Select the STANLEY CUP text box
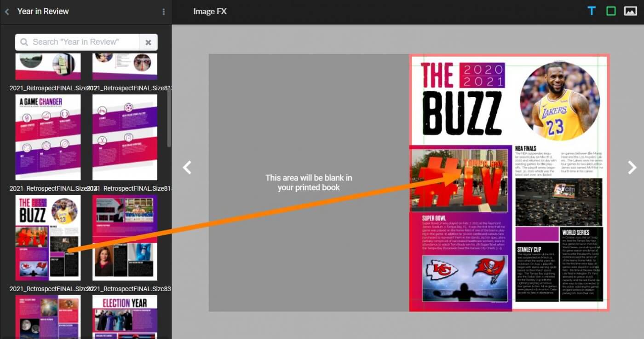The height and width of the screenshot is (339, 644). coord(536,273)
